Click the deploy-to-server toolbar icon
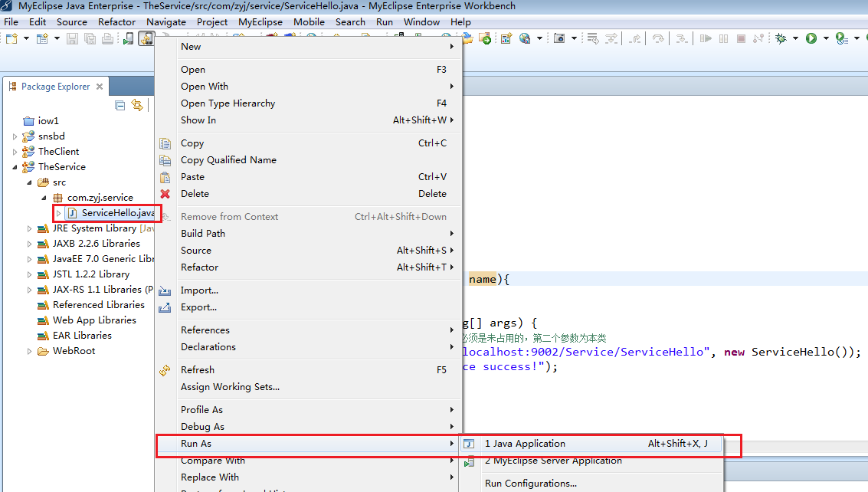The height and width of the screenshot is (492, 868). [485, 38]
